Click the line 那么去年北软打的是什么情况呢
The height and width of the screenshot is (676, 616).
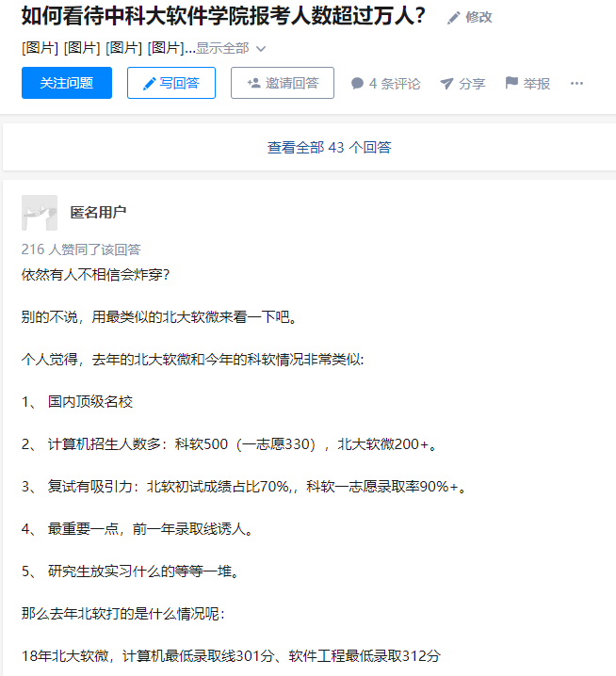click(123, 614)
